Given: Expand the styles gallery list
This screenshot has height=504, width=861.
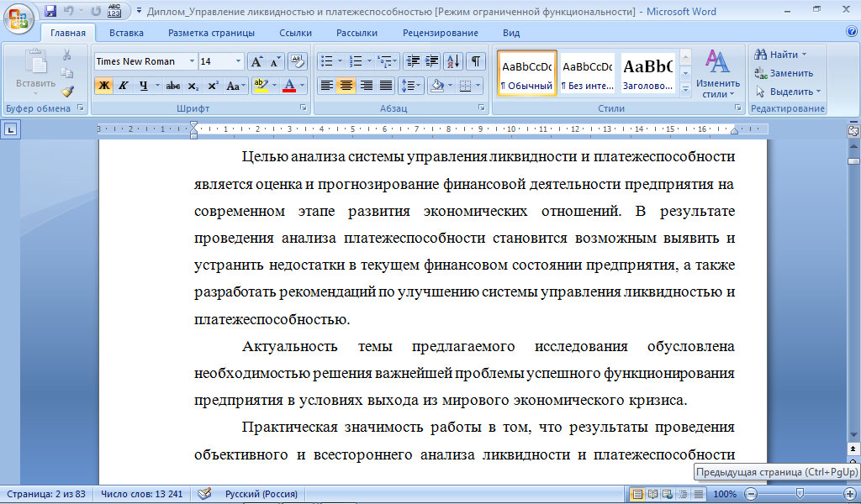Looking at the screenshot, I should pyautogui.click(x=685, y=90).
